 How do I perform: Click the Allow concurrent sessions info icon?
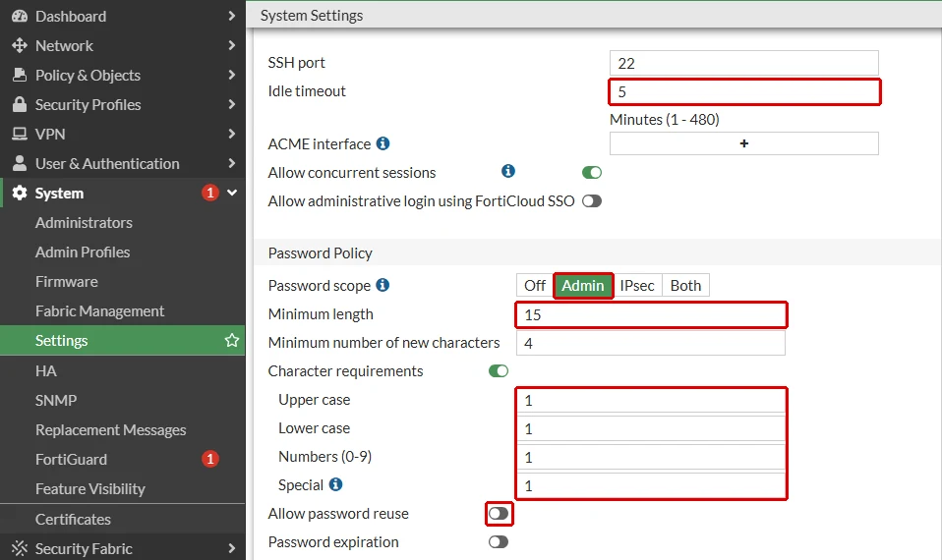pyautogui.click(x=508, y=171)
